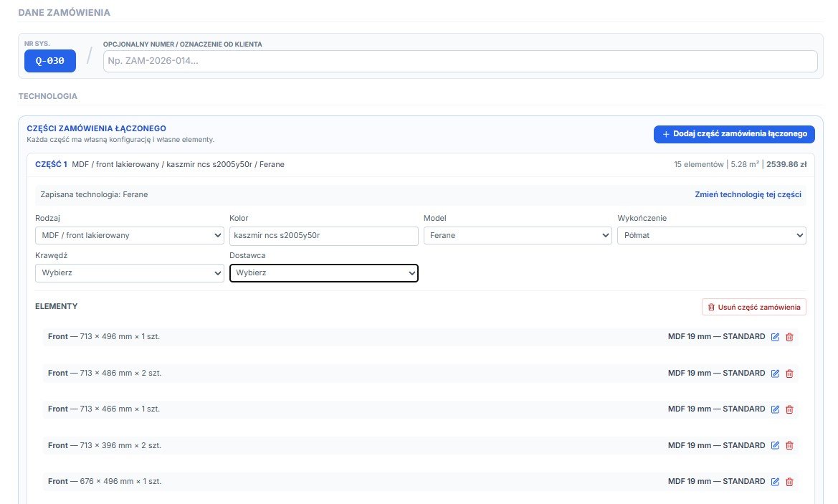Select the Front 676 × 496 mm row text
Image resolution: width=838 pixels, height=504 pixels.
point(105,482)
